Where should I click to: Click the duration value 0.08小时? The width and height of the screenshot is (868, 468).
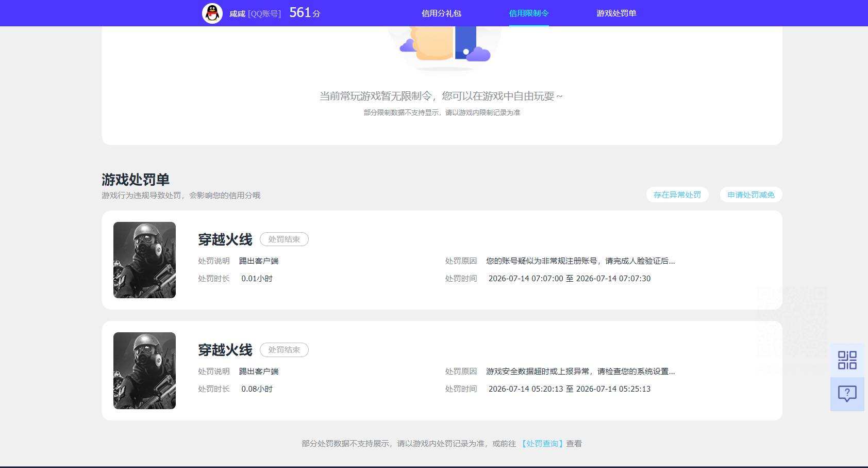tap(257, 389)
